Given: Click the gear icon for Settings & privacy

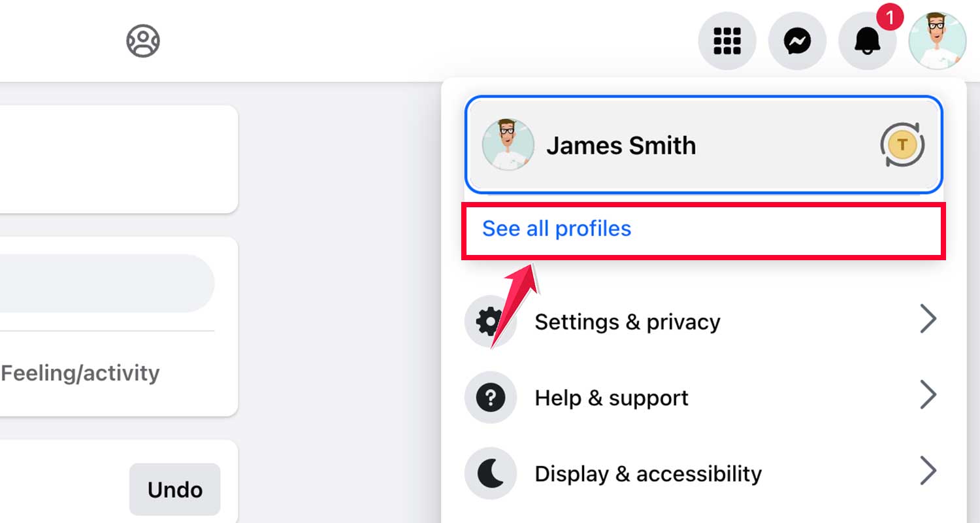Looking at the screenshot, I should [491, 322].
